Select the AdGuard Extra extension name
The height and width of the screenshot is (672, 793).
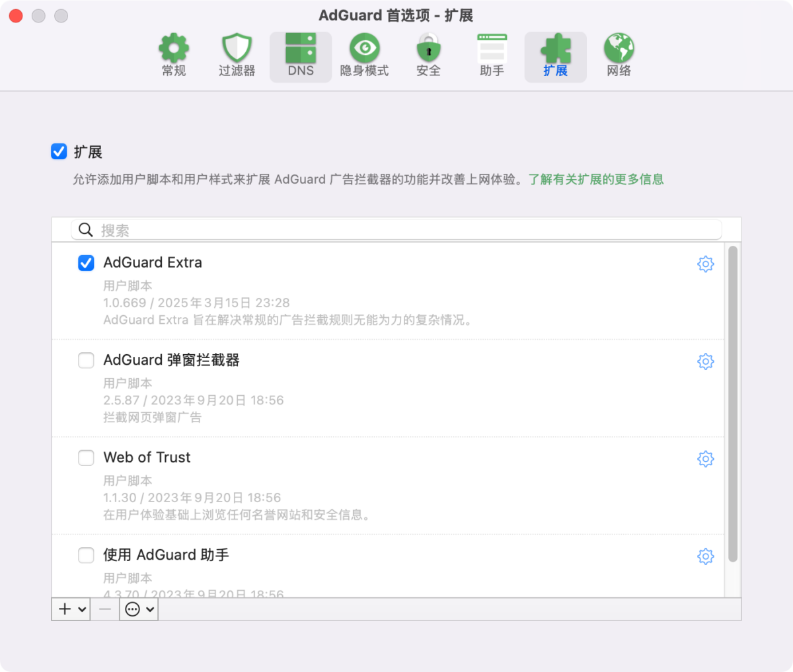(x=153, y=262)
